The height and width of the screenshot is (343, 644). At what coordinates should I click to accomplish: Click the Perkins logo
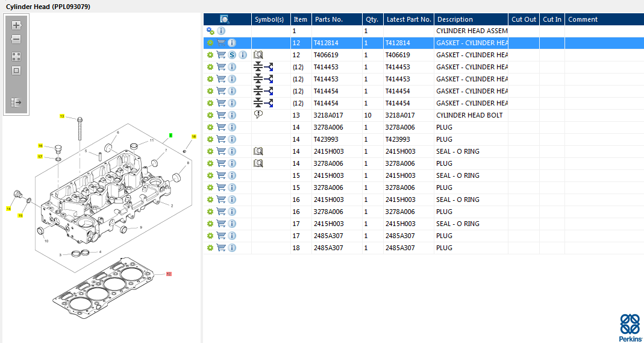(630, 327)
